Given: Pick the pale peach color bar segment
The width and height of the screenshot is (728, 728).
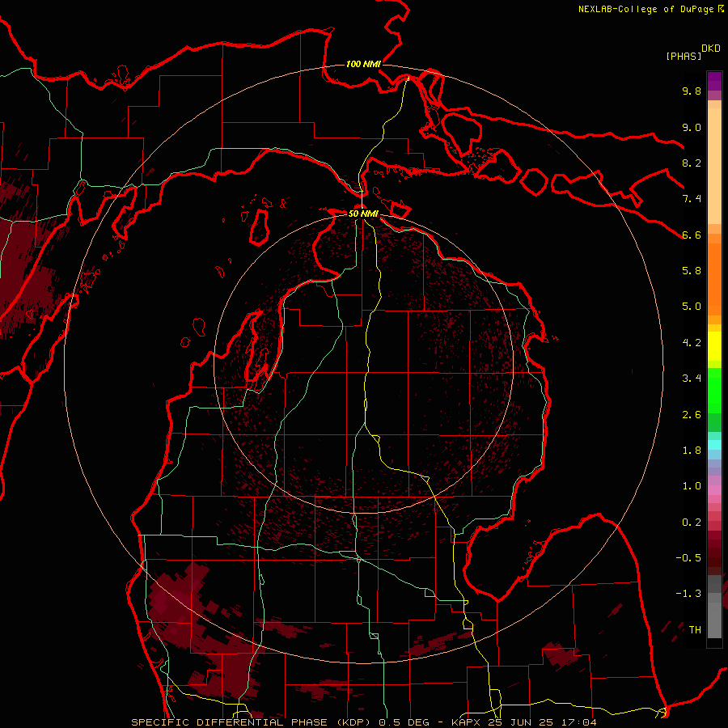Looking at the screenshot, I should coord(714,167).
